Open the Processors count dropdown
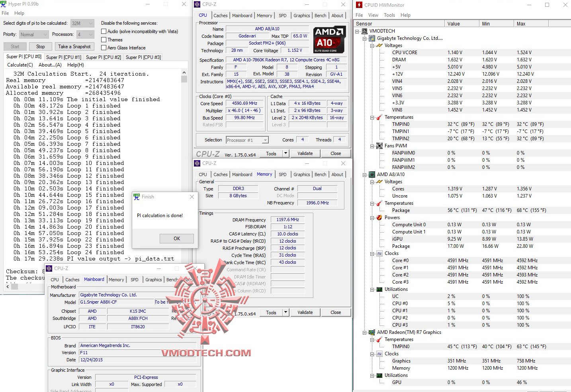The height and width of the screenshot is (392, 571). click(x=85, y=35)
